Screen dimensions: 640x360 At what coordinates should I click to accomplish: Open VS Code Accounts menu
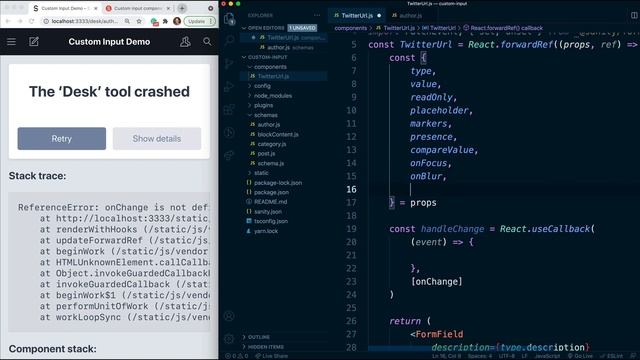(229, 316)
